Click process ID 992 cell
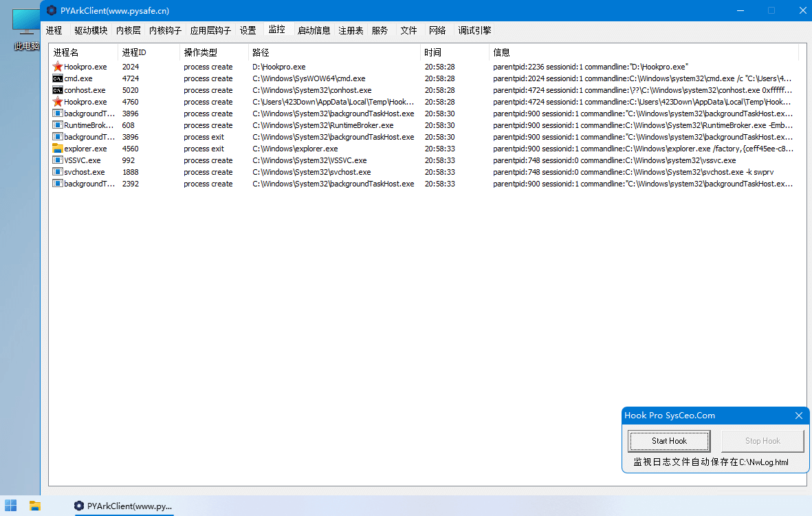The image size is (812, 516). pos(128,160)
